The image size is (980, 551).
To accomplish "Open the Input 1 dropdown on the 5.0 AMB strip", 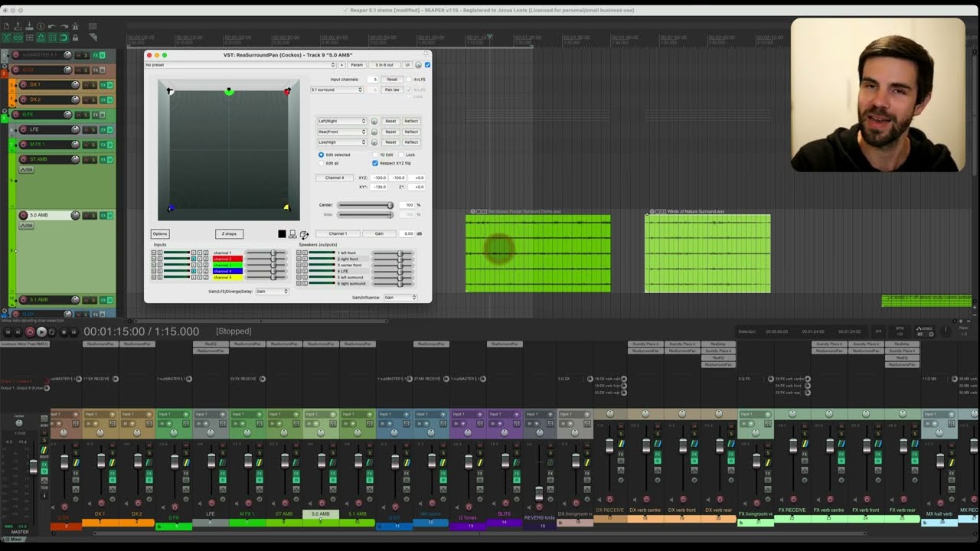I will point(321,414).
